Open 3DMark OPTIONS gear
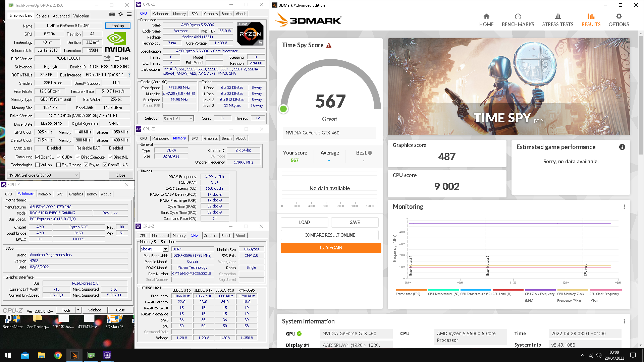 (x=619, y=20)
